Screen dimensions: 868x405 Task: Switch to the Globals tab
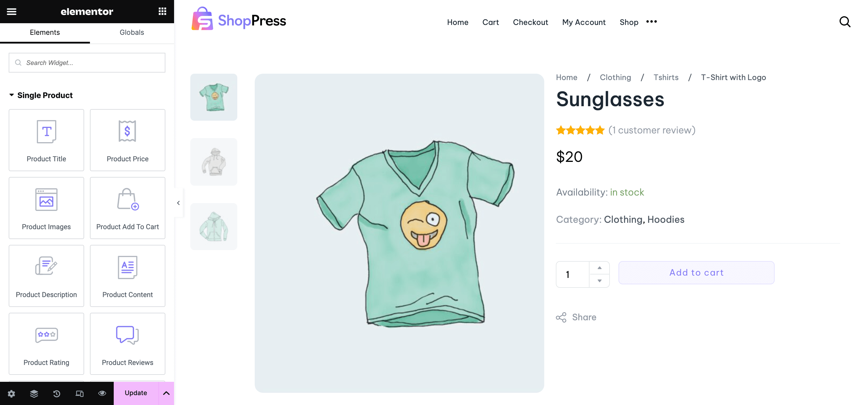pos(132,32)
